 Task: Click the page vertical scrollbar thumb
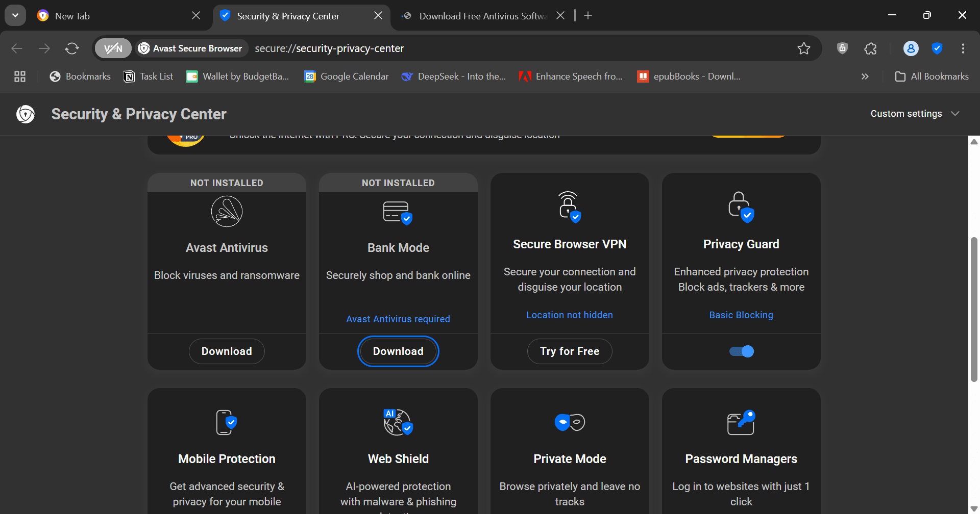click(974, 310)
